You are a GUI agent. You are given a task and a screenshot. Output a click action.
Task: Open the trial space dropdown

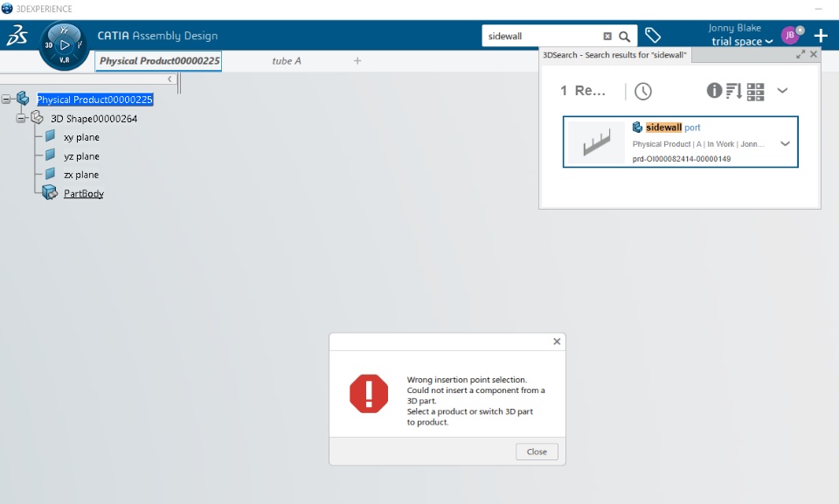click(x=742, y=42)
